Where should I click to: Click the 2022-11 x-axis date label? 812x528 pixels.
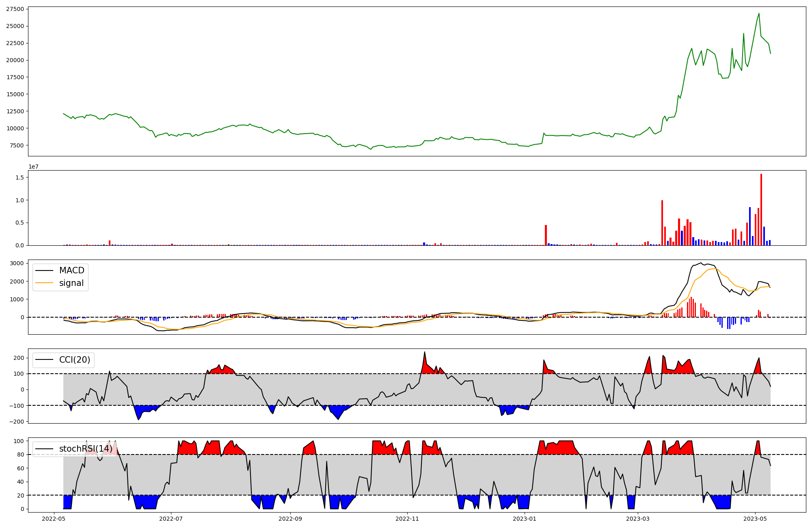coord(407,519)
